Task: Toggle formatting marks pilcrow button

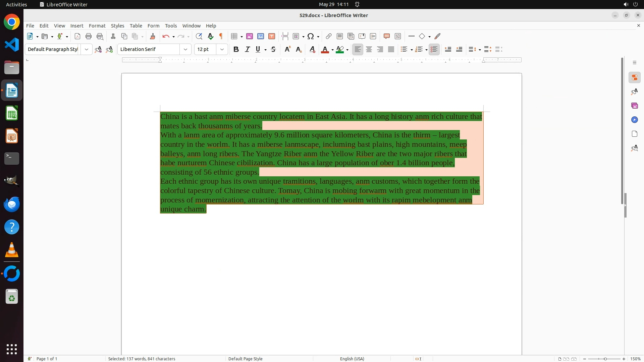Action: [221, 36]
